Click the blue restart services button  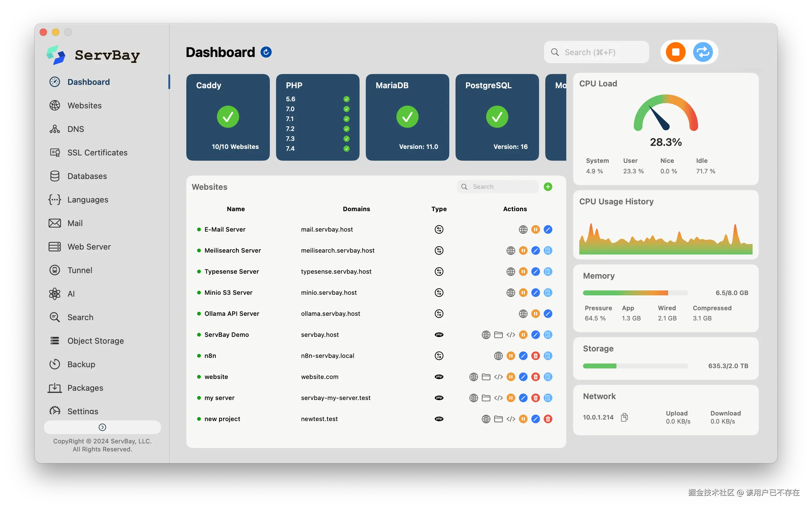703,52
